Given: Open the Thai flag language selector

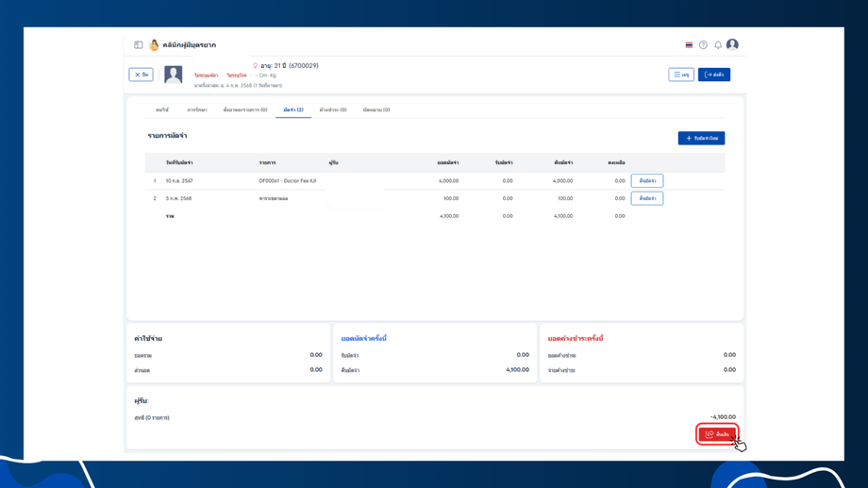Looking at the screenshot, I should (689, 45).
